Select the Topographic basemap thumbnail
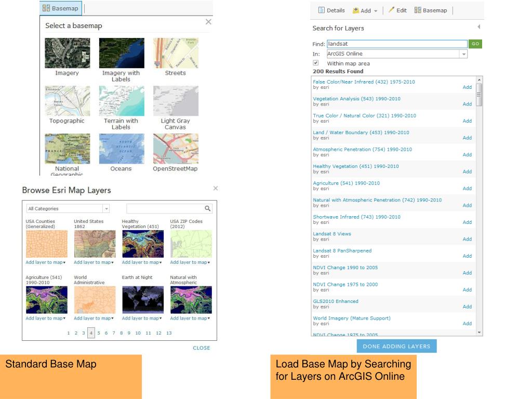The image size is (532, 399). 67,101
